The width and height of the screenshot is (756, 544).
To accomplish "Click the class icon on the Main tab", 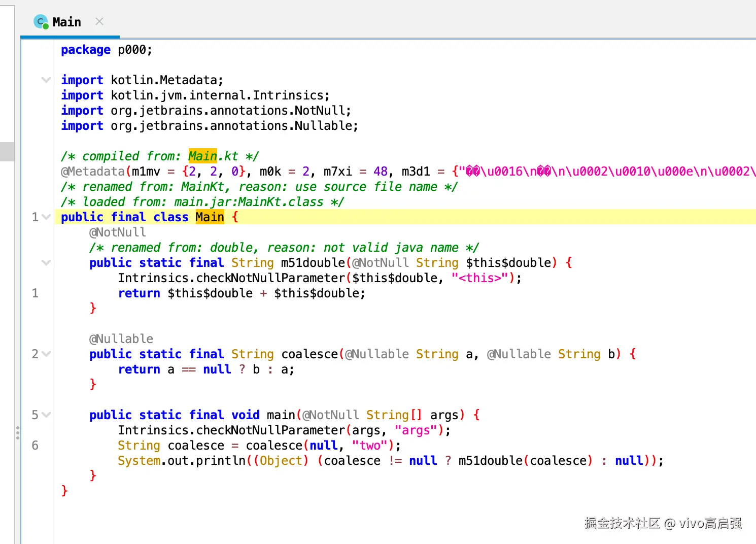I will click(41, 22).
